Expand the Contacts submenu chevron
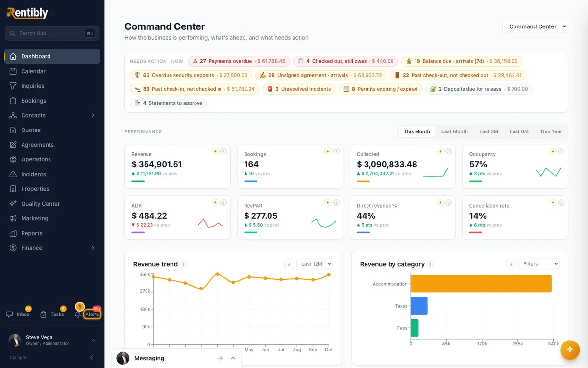 pyautogui.click(x=93, y=115)
